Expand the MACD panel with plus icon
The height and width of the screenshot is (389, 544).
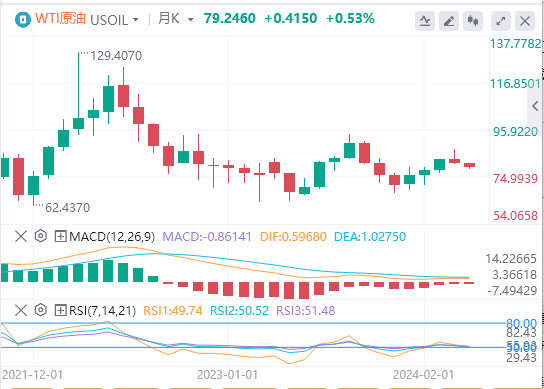[x=60, y=237]
